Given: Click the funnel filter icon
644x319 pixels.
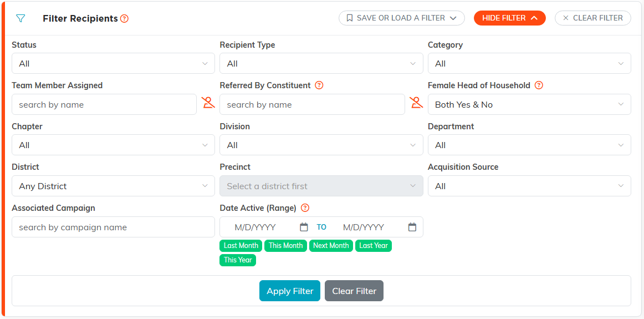Looking at the screenshot, I should [21, 18].
